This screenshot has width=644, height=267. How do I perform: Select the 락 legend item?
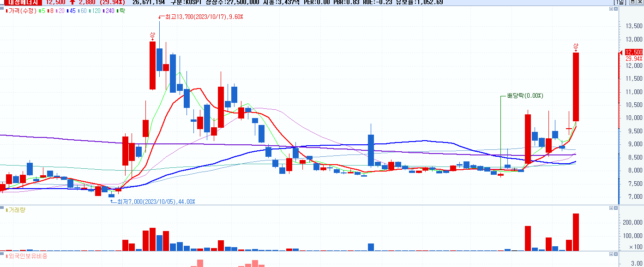(121, 10)
